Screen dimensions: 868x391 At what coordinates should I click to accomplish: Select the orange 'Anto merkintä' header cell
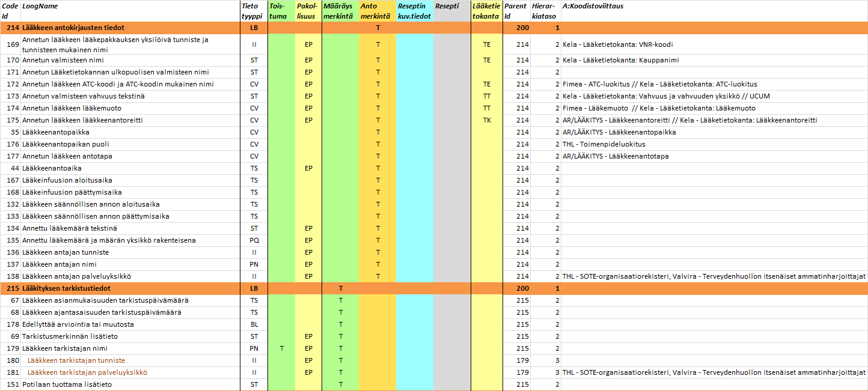pyautogui.click(x=377, y=11)
